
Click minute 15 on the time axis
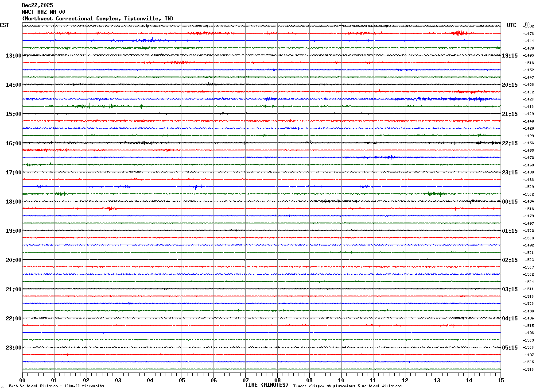(500, 380)
